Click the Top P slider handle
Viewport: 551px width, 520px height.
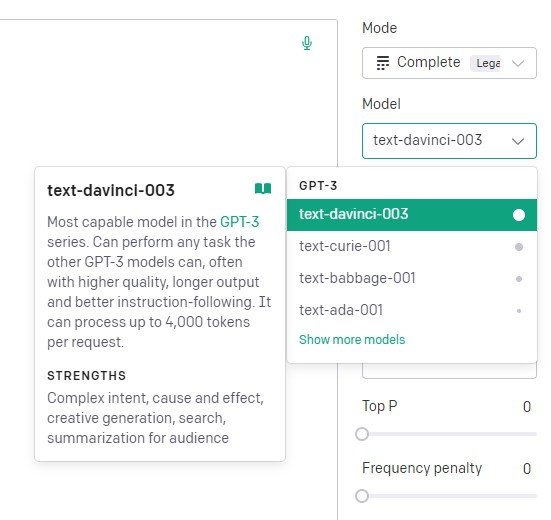(x=362, y=434)
